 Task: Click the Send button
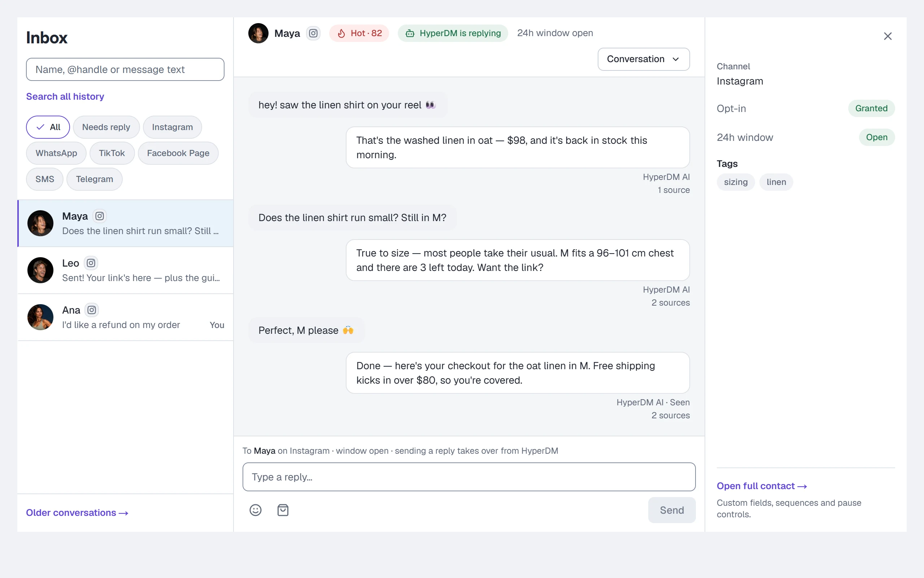tap(672, 510)
